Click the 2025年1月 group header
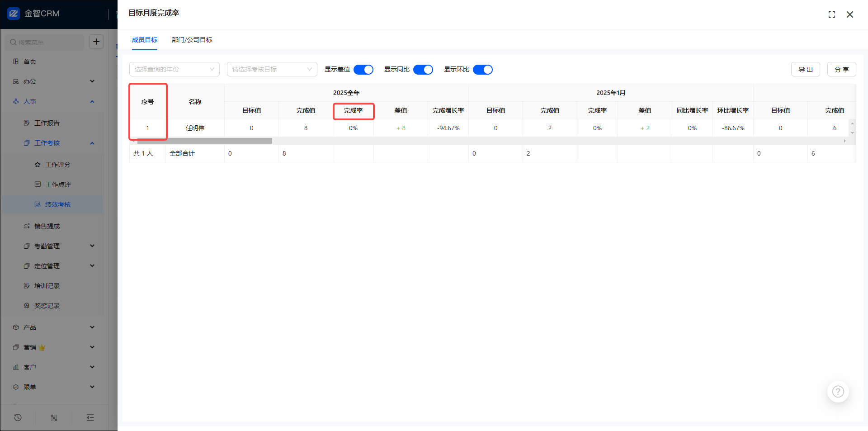Image resolution: width=868 pixels, height=431 pixels. click(611, 93)
